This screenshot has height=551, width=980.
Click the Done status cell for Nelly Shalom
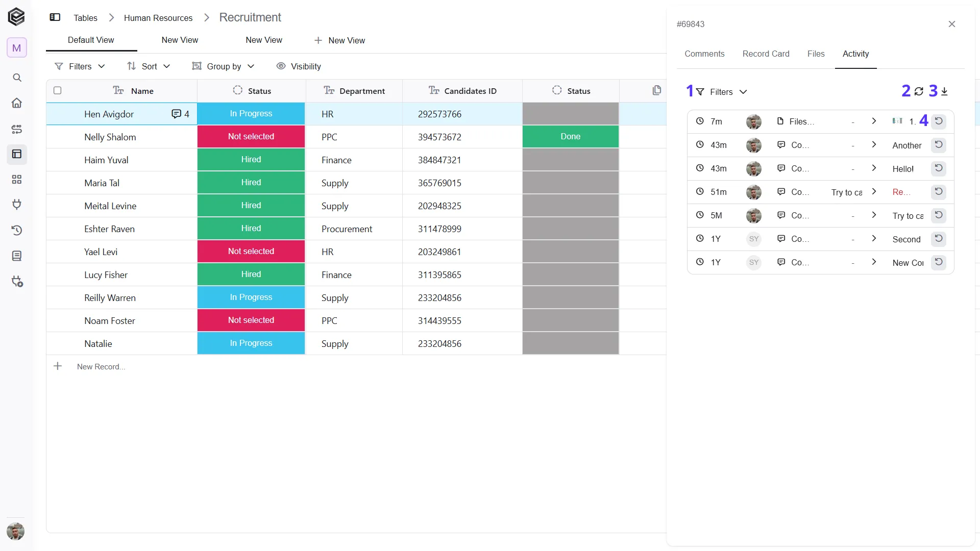tap(571, 137)
